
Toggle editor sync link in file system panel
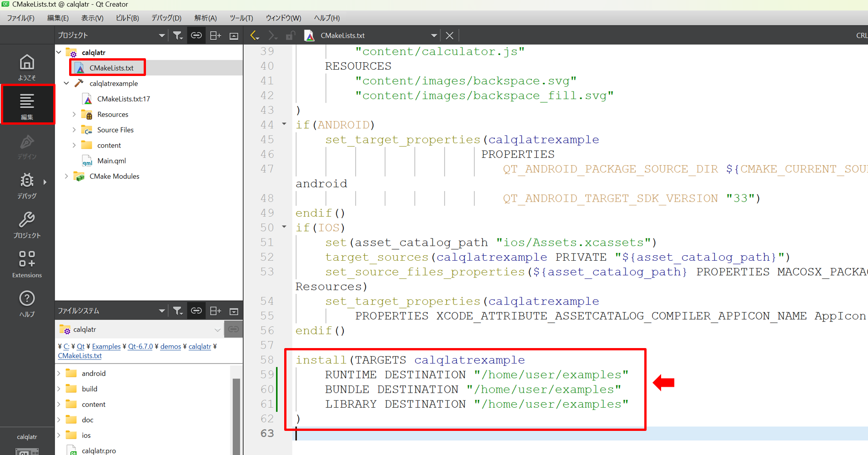(x=196, y=311)
